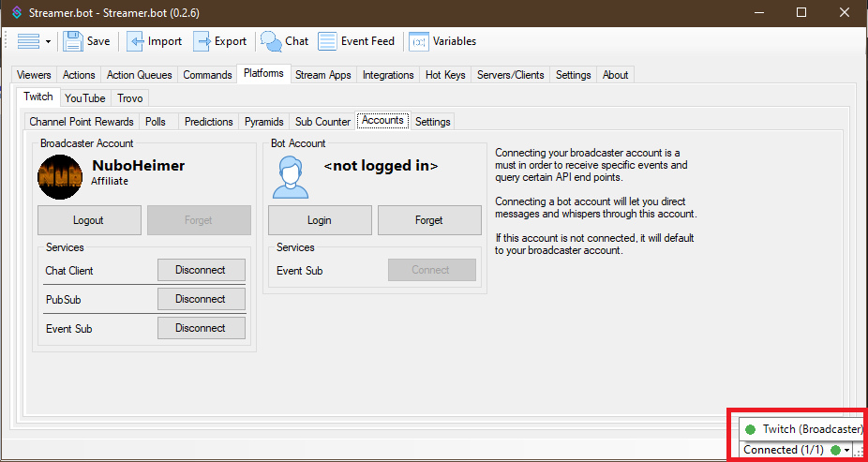This screenshot has height=462, width=868.
Task: Disconnect the Chat Client service
Action: coord(201,270)
